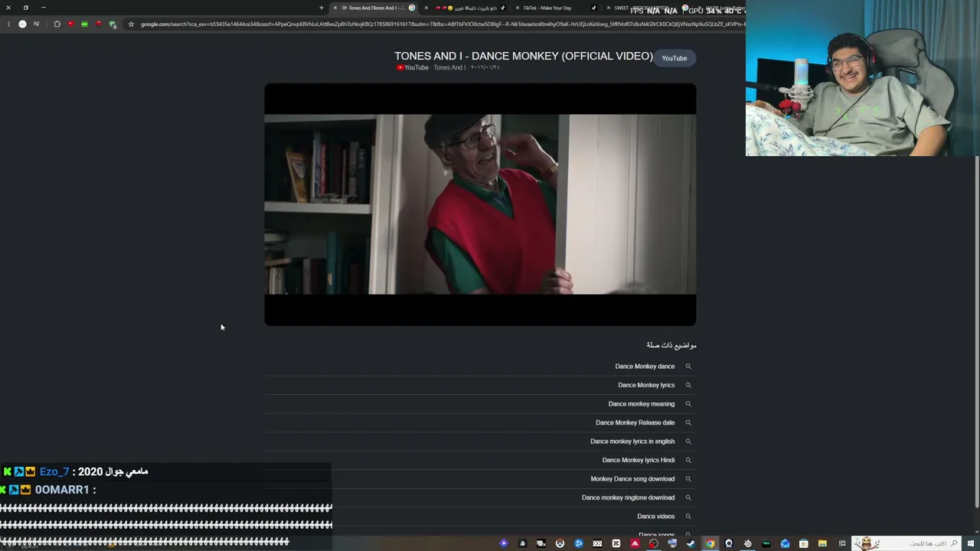Click the 'مواضيع ذات صلة' related topics heading
The width and height of the screenshot is (980, 551).
point(671,345)
